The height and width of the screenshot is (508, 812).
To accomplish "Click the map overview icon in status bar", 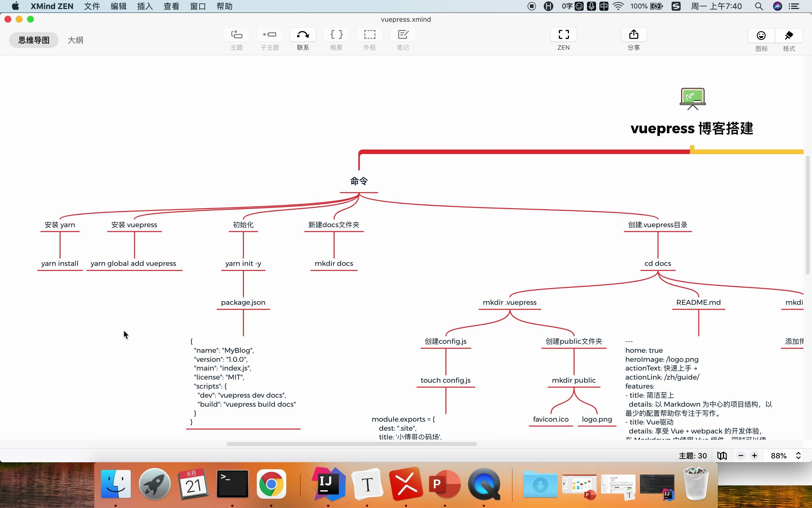I will point(722,456).
